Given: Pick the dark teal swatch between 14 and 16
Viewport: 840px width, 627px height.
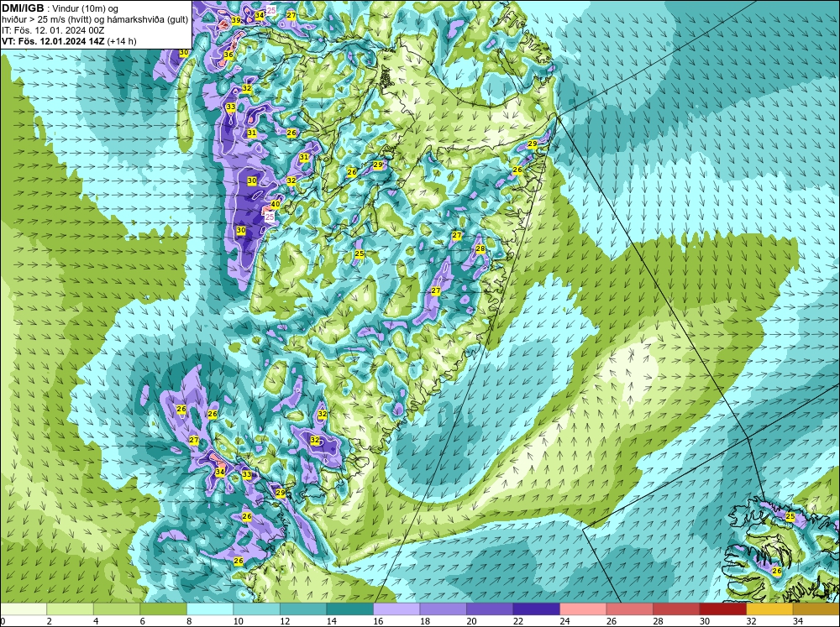Looking at the screenshot, I should click(349, 609).
